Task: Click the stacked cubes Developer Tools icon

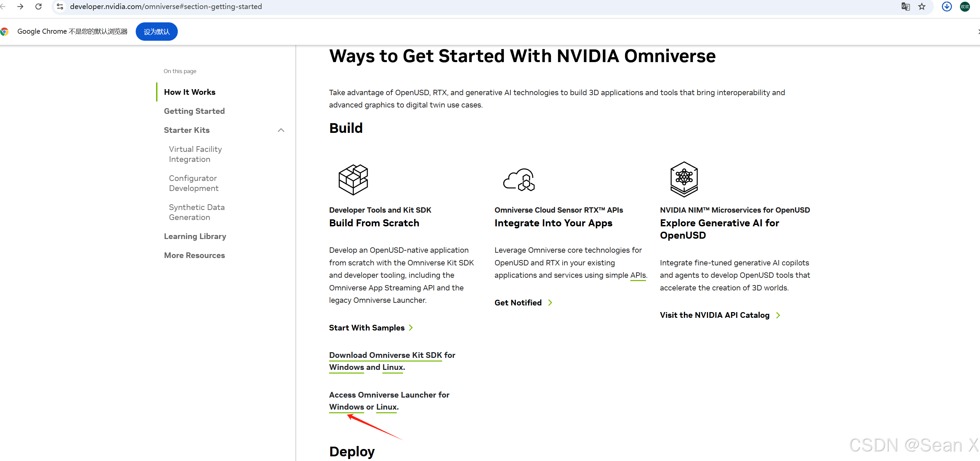Action: click(x=353, y=179)
